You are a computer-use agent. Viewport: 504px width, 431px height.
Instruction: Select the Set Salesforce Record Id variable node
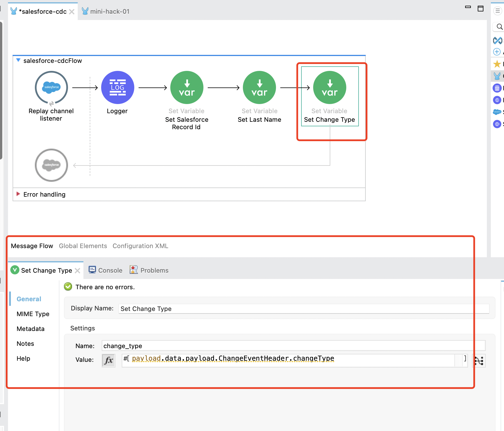pyautogui.click(x=187, y=87)
